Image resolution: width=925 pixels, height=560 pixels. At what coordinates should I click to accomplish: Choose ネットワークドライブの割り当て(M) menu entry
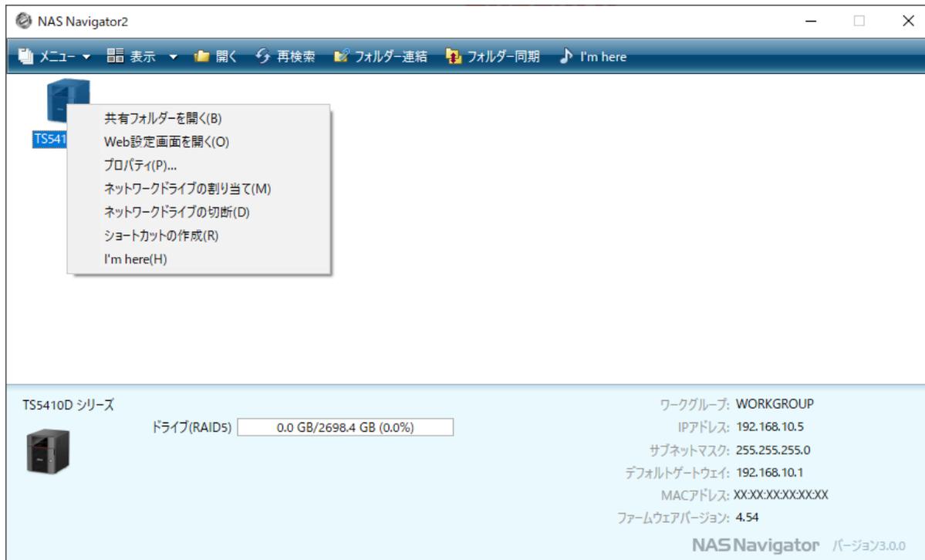[187, 188]
